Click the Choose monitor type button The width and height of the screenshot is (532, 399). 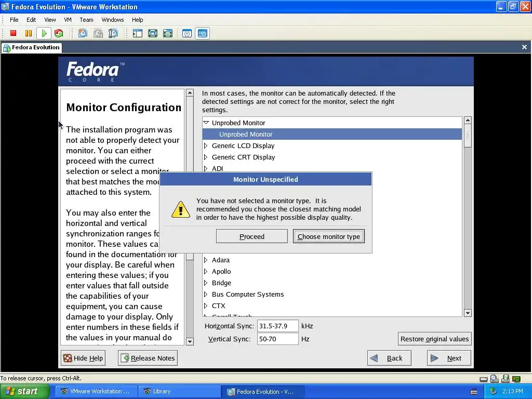click(329, 236)
